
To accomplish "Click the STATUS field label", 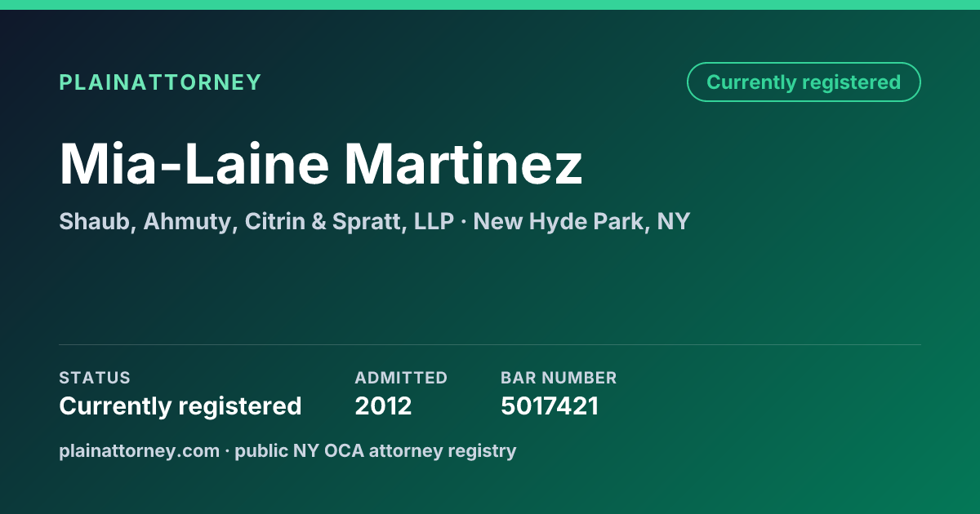I will coord(95,378).
